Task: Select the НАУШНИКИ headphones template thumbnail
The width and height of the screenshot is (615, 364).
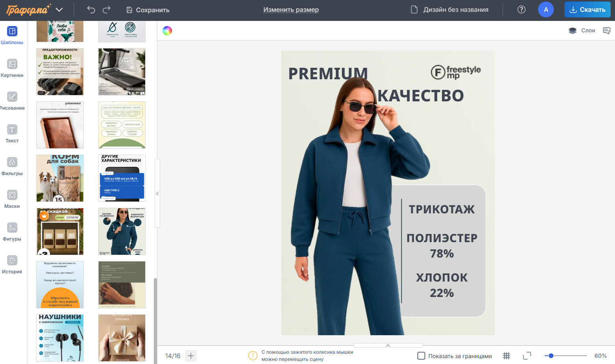Action: (x=60, y=338)
